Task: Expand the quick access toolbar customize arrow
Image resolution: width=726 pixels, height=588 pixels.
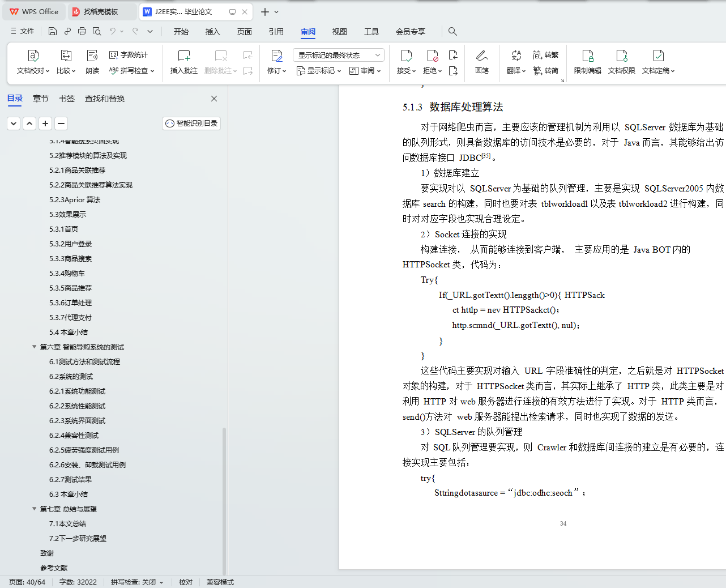Action: point(150,31)
